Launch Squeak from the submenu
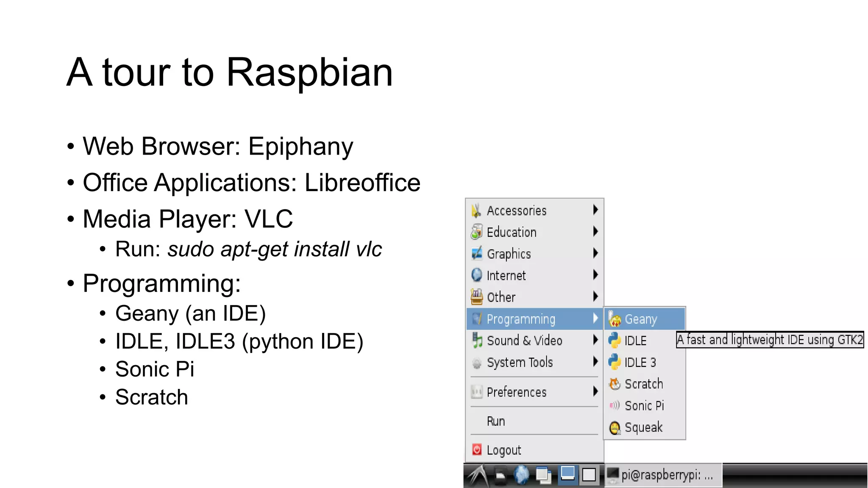 (643, 427)
